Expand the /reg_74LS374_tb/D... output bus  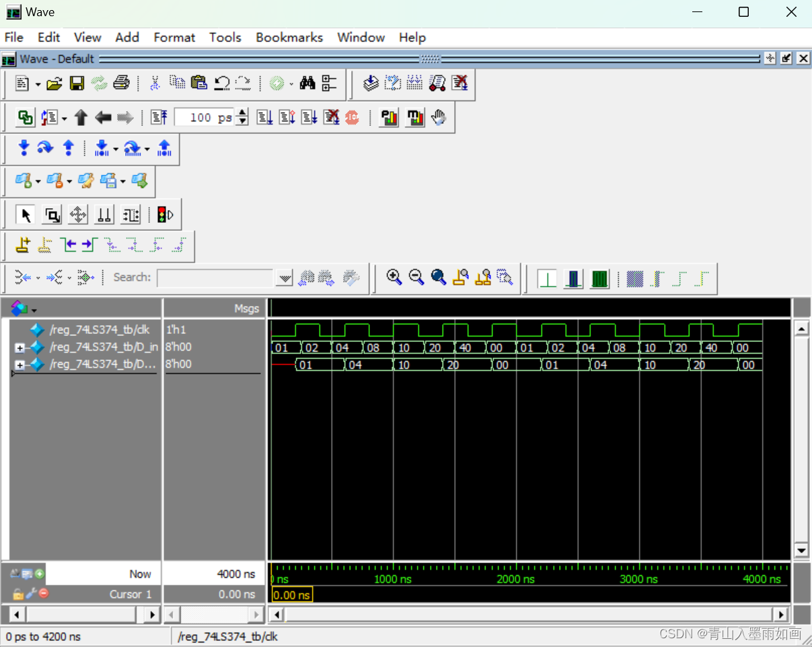[x=20, y=365]
